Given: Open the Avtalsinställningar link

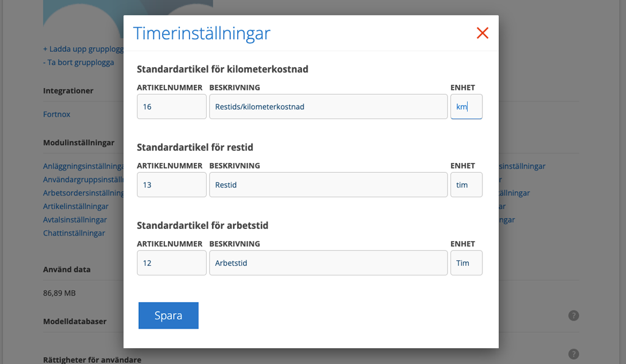Looking at the screenshot, I should pos(75,220).
